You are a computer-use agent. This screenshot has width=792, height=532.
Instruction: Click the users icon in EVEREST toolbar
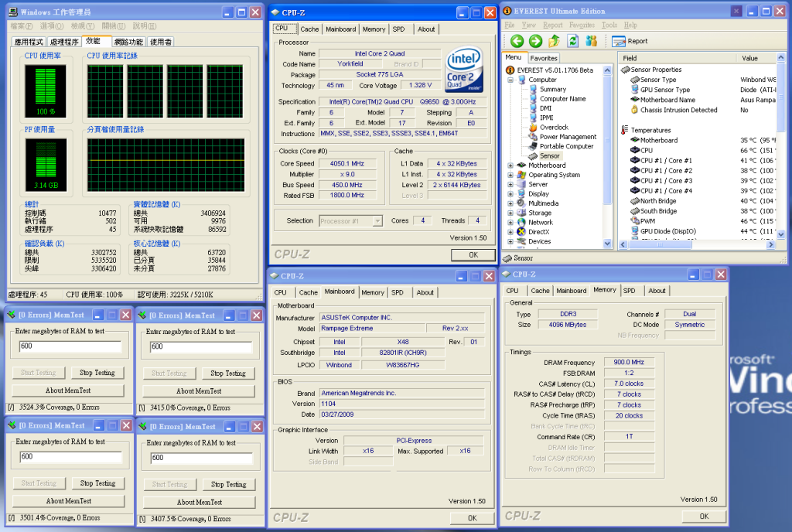tap(592, 41)
